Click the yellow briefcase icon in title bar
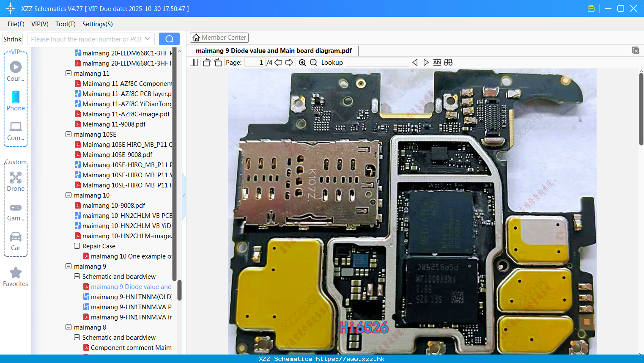The height and width of the screenshot is (363, 644). click(x=591, y=8)
